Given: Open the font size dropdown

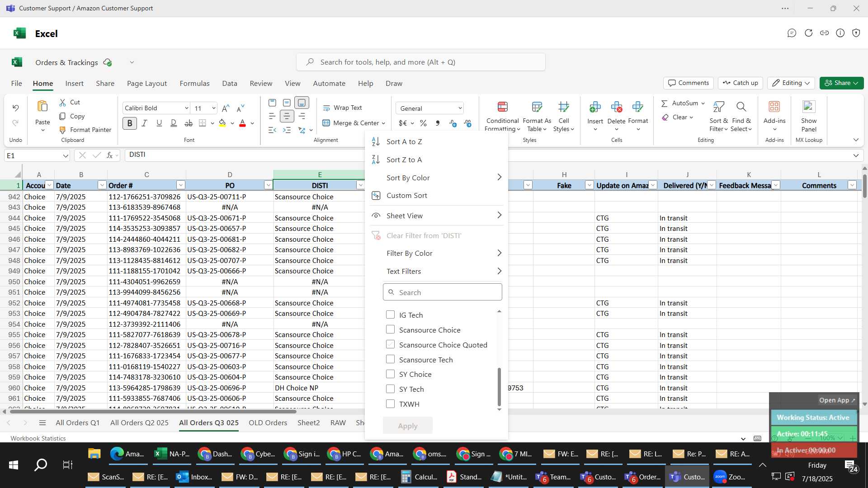Looking at the screenshot, I should [213, 108].
